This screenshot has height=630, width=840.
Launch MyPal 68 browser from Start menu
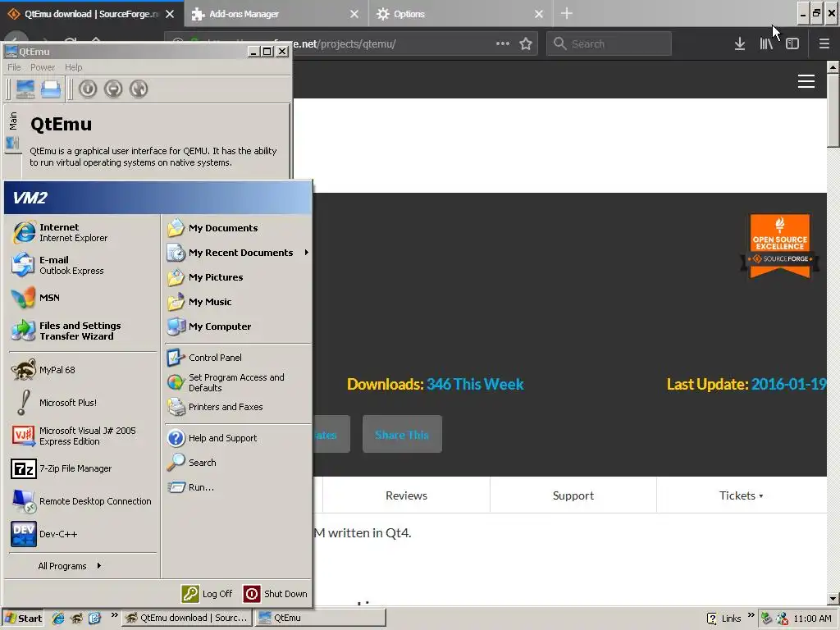pyautogui.click(x=83, y=370)
